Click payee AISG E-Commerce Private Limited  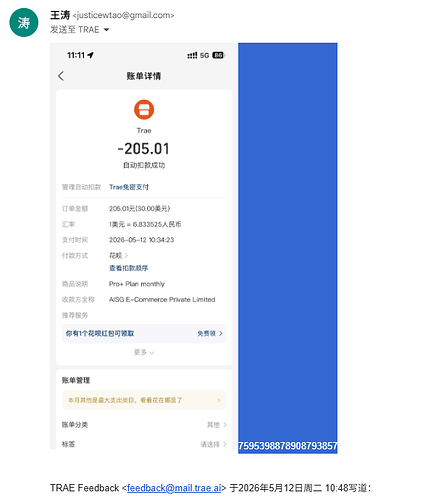click(x=162, y=300)
